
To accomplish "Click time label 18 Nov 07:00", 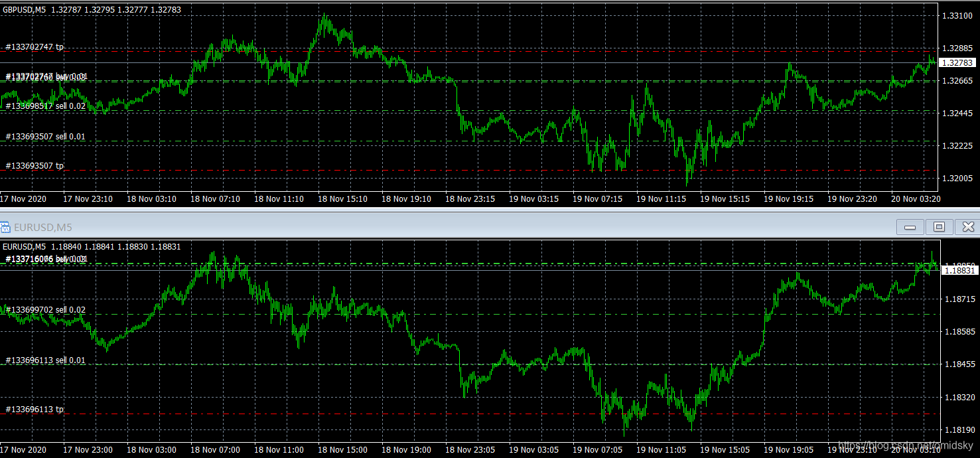I will pyautogui.click(x=215, y=450).
